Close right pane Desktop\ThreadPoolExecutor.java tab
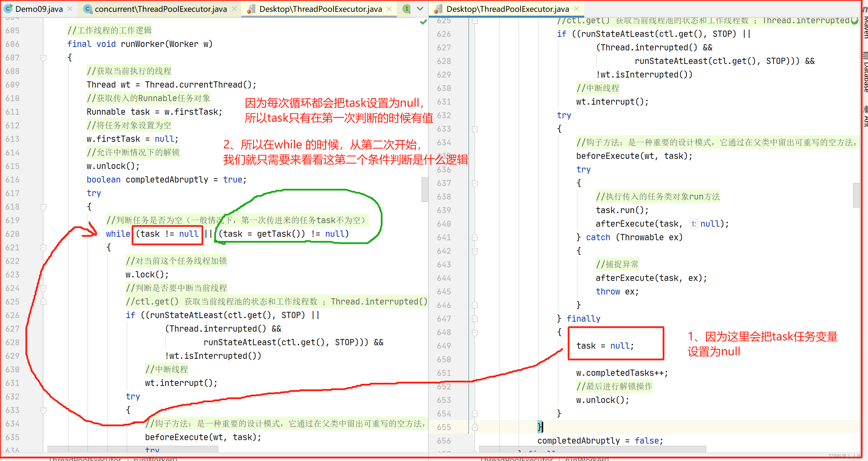 (x=577, y=9)
